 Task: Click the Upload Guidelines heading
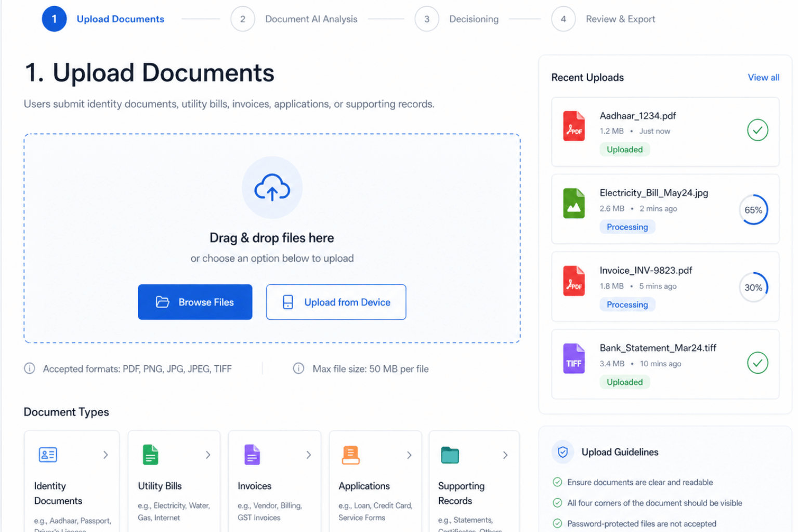(x=620, y=452)
